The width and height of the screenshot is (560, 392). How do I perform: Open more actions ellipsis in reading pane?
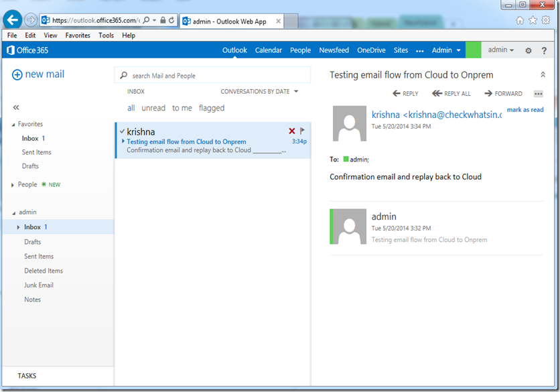(x=538, y=94)
